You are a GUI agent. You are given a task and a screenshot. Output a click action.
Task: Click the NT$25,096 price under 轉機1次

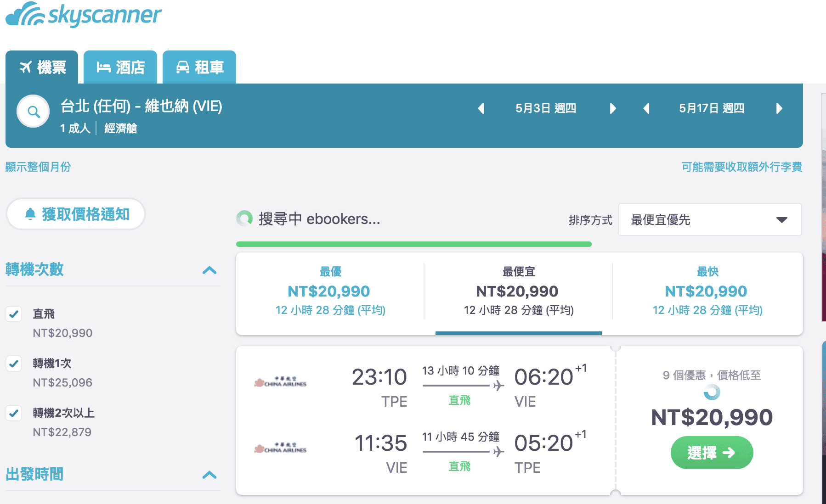62,382
